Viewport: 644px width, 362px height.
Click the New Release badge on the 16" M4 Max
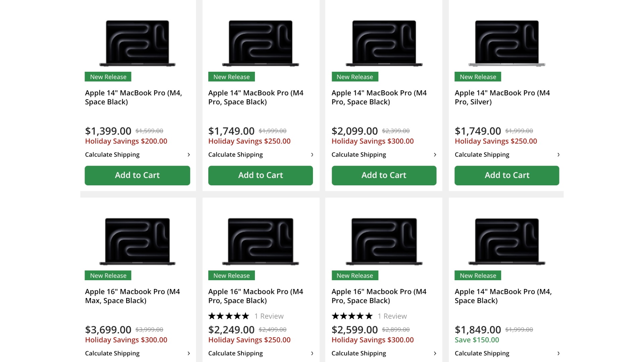click(108, 275)
